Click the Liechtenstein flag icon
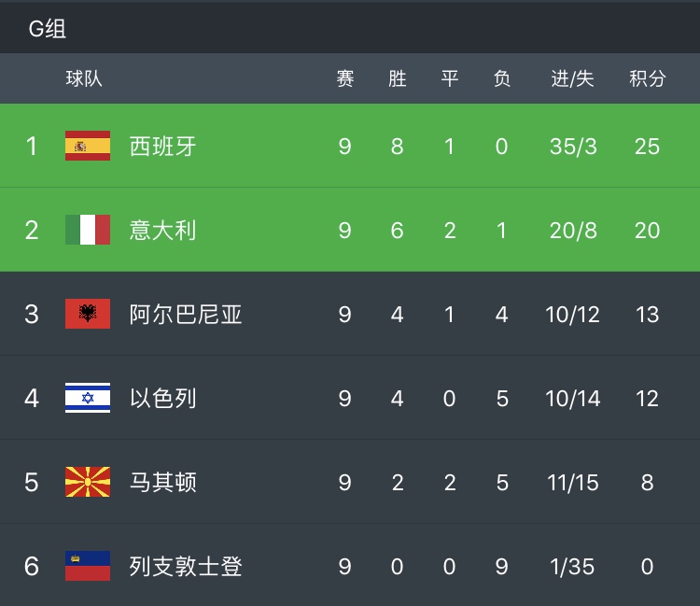 click(88, 566)
